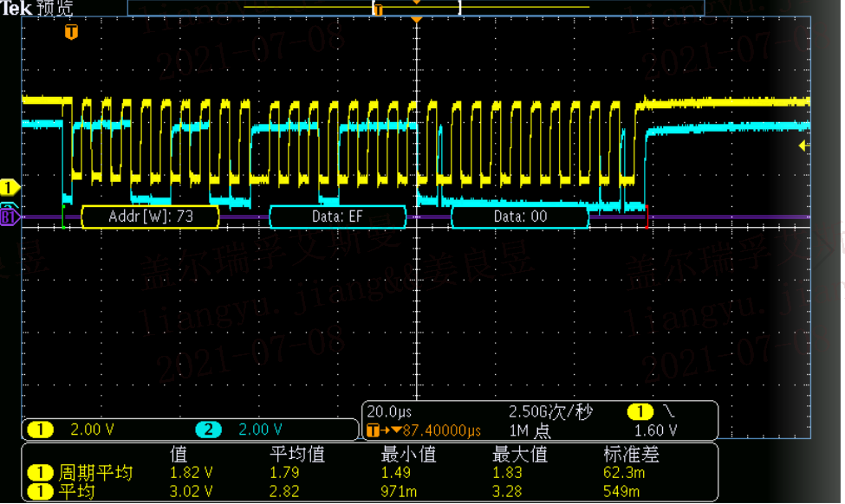Viewport: 845px width, 504px height.
Task: Click the 值 column header
Action: click(179, 455)
